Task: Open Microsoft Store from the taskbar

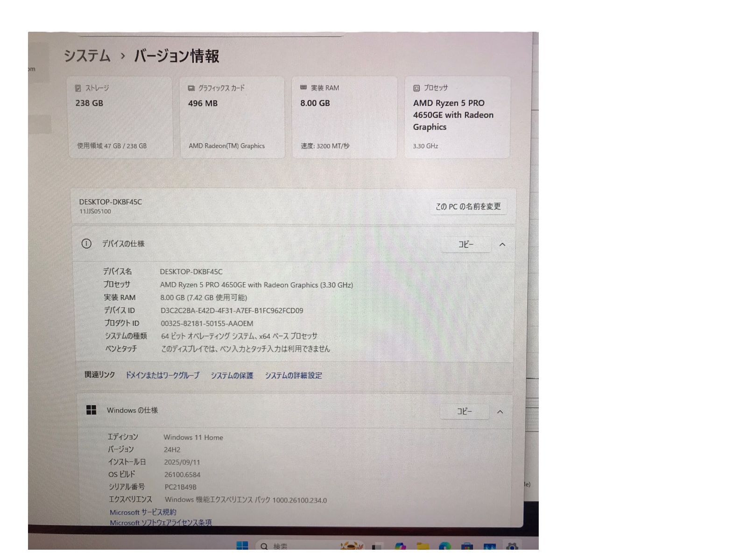Action: click(467, 546)
